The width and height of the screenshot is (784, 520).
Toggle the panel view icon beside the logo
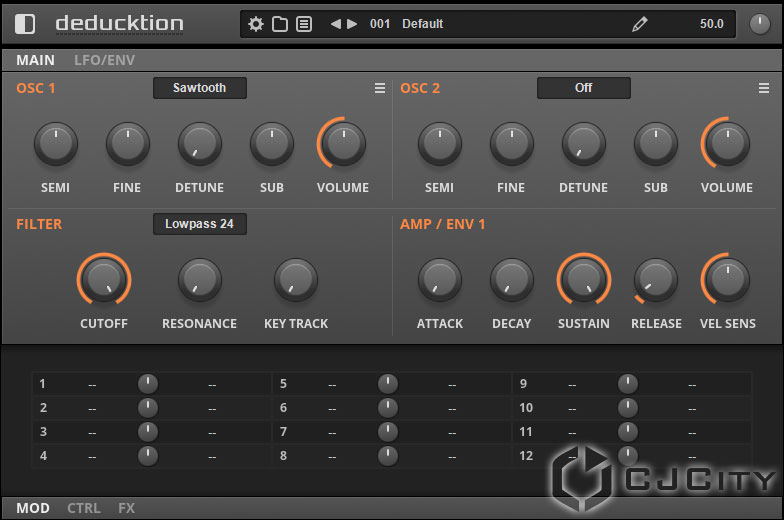[x=24, y=24]
